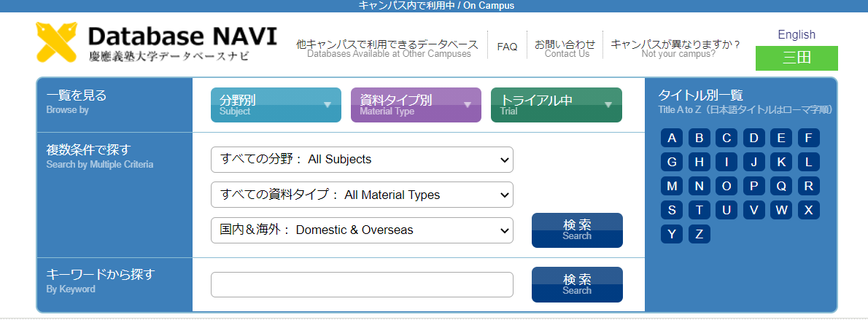
Task: Select letter H in title list
Action: coord(700,163)
